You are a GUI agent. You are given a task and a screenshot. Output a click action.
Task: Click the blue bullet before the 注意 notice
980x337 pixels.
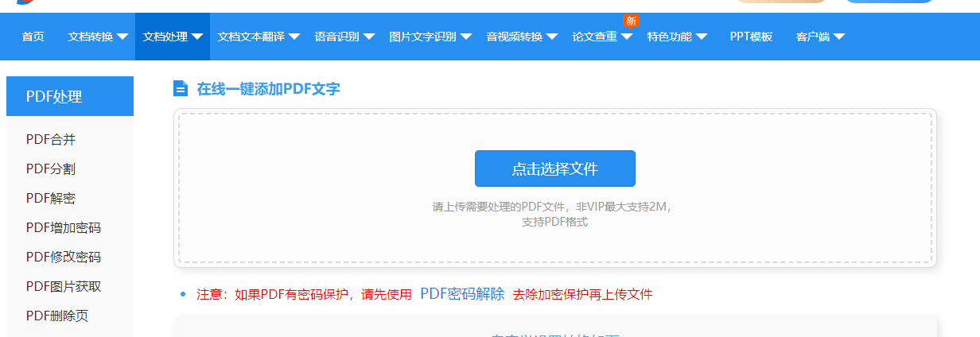(x=183, y=295)
